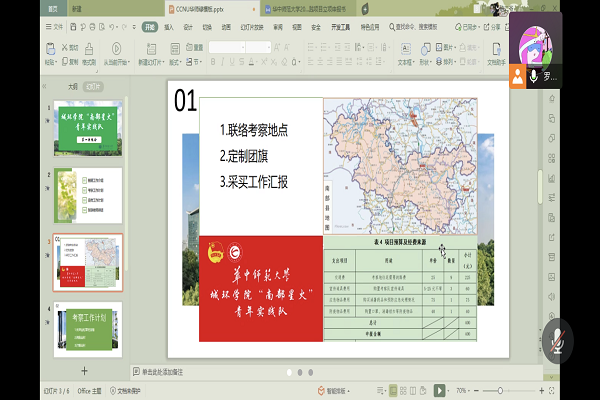Click the notes comment icon below the slide

pyautogui.click(x=136, y=371)
